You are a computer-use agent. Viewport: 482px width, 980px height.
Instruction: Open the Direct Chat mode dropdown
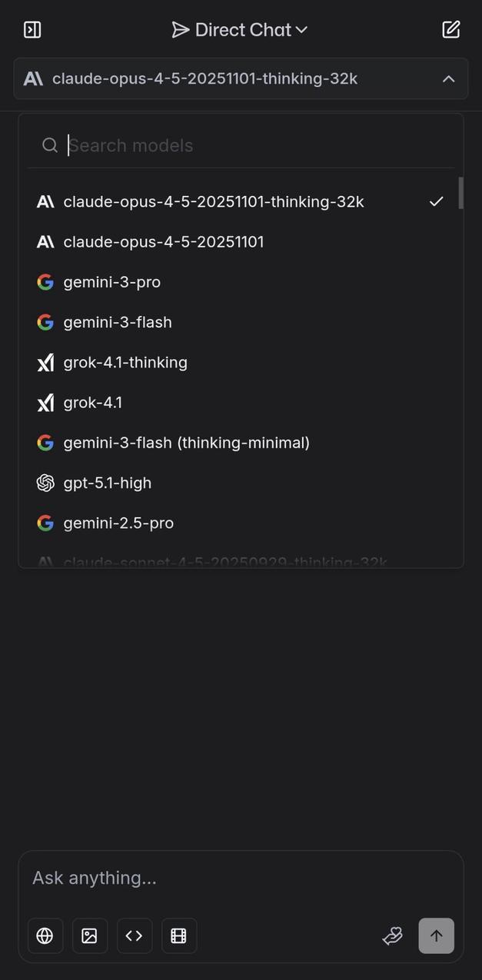[x=238, y=29]
